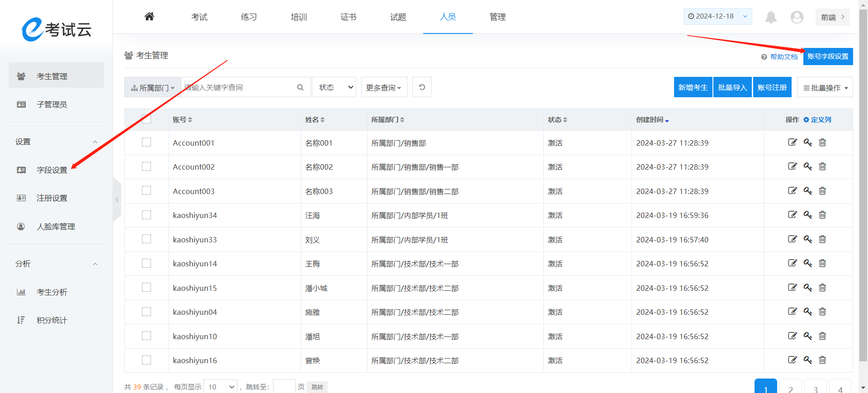Click the 新增考生 button
The width and height of the screenshot is (868, 393).
pyautogui.click(x=693, y=87)
